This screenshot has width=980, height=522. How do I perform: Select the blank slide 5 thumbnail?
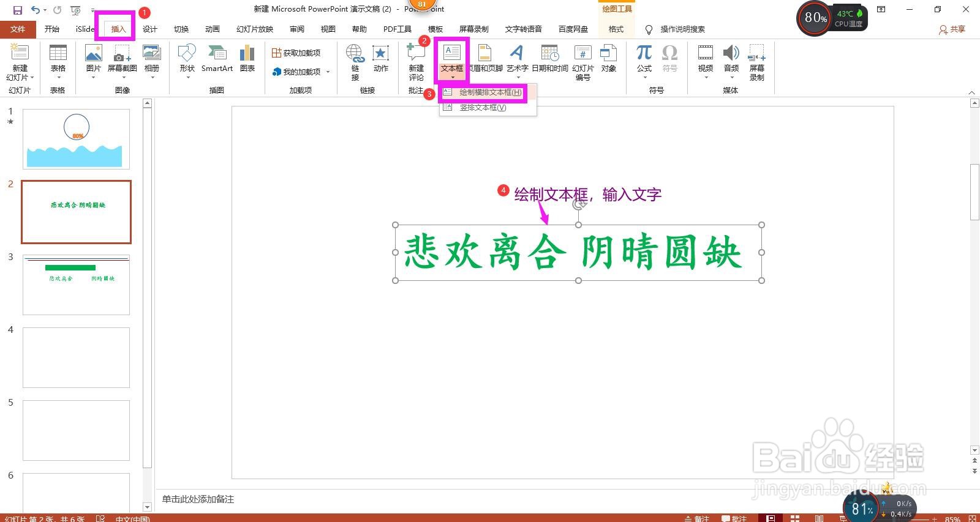click(x=76, y=430)
